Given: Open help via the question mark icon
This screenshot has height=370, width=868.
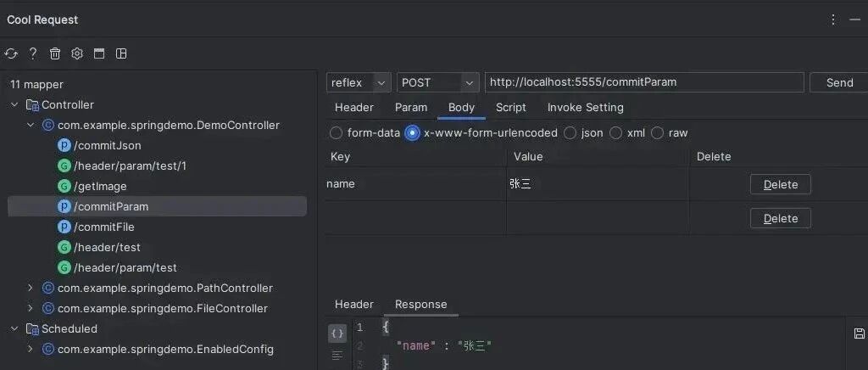Looking at the screenshot, I should pyautogui.click(x=33, y=53).
